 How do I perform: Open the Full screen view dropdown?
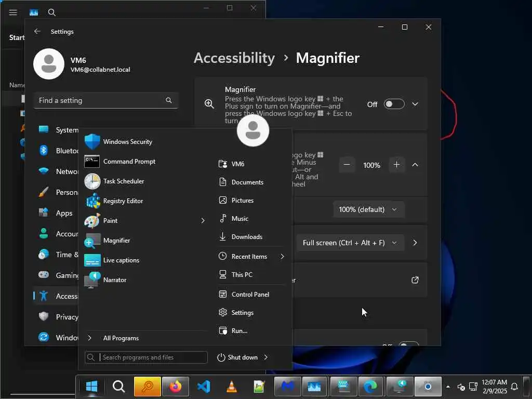point(350,243)
